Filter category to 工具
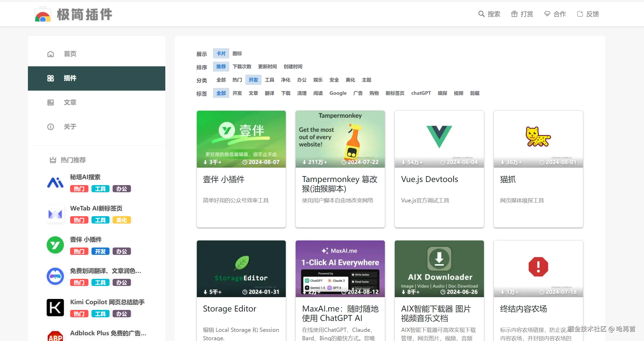 click(269, 80)
